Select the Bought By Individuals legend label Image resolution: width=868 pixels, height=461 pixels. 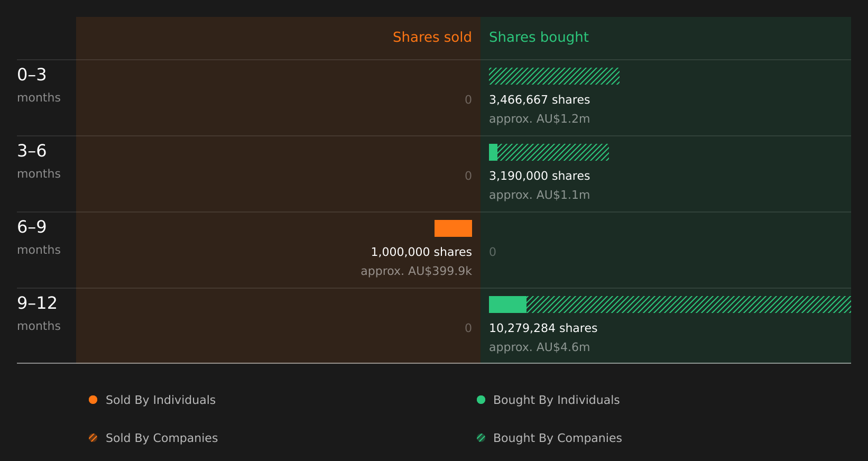point(556,400)
